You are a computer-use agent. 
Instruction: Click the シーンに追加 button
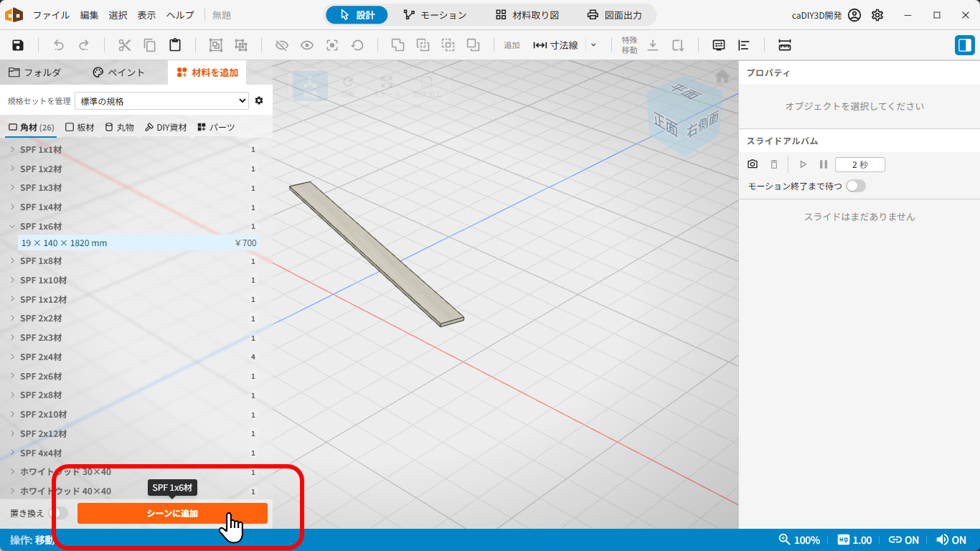point(172,513)
